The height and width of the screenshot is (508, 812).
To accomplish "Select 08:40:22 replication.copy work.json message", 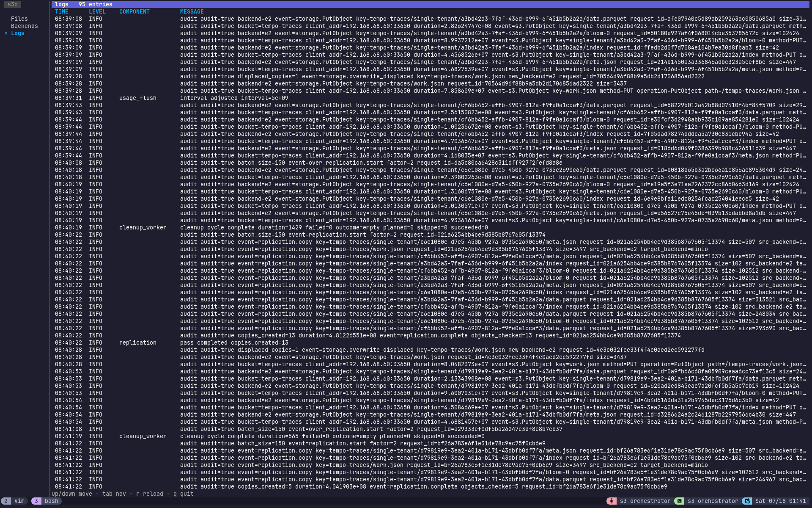I will pos(444,249).
